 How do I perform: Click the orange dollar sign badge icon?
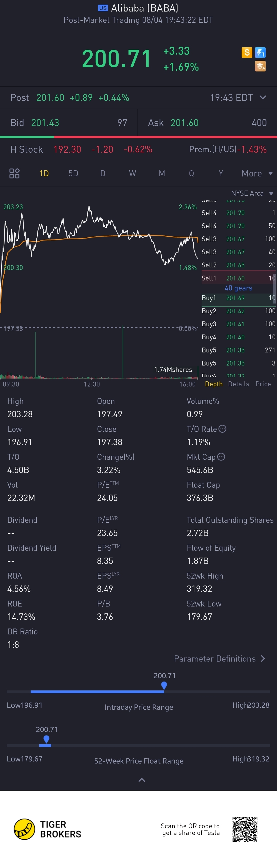click(x=247, y=53)
